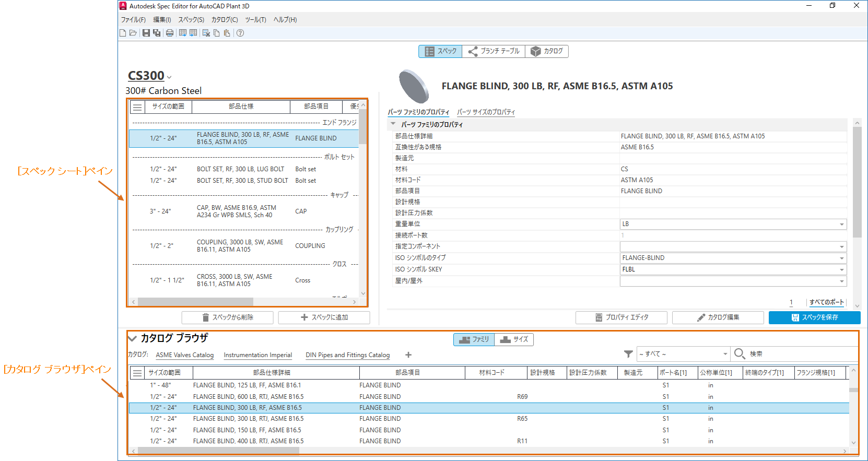Select the CAP, BW, ASME B16.9 spec row
This screenshot has height=461, width=868.
click(244, 211)
